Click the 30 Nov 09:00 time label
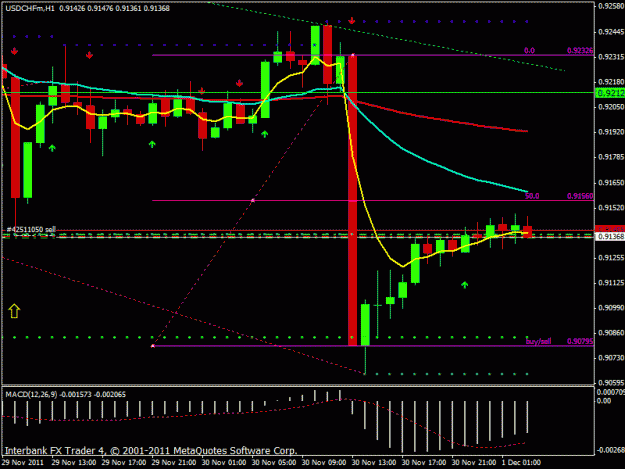Image resolution: width=625 pixels, height=469 pixels. [x=324, y=463]
